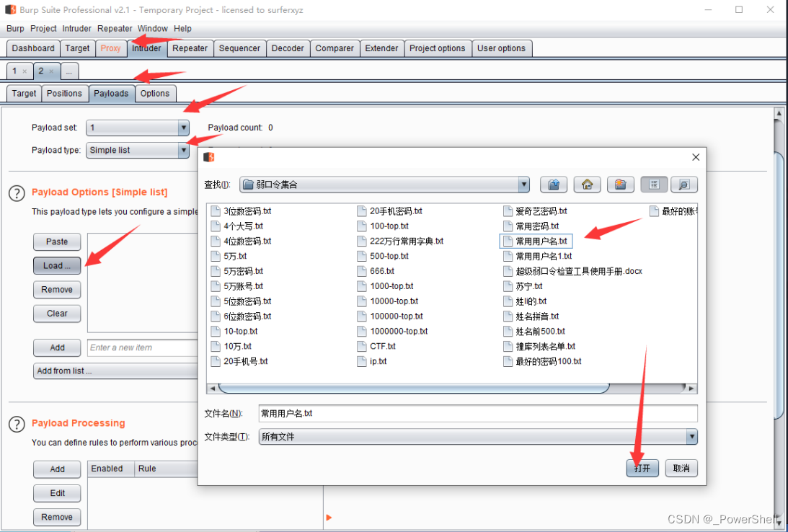Click 取消 to cancel file dialog

[x=681, y=468]
